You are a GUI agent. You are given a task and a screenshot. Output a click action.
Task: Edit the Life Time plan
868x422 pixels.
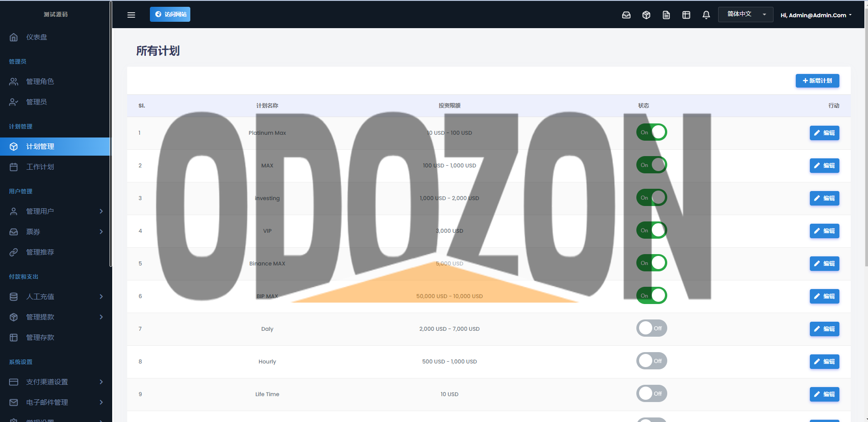coord(824,394)
